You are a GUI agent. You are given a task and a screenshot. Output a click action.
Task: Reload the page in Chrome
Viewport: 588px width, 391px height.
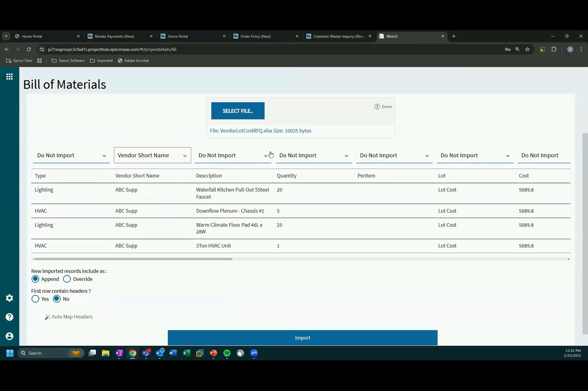[29, 49]
